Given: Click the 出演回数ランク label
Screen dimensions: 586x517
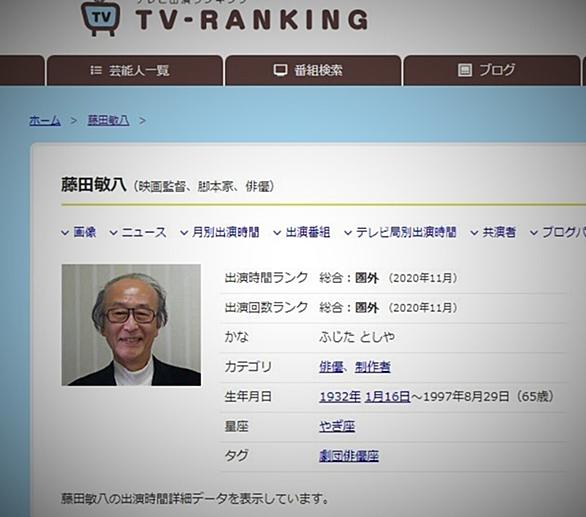Looking at the screenshot, I should coord(266,308).
